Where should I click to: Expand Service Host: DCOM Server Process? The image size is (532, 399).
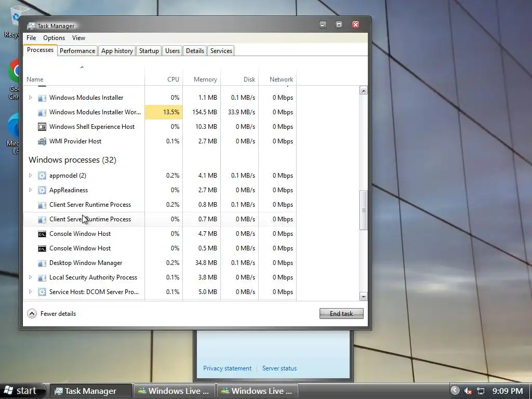coord(30,292)
